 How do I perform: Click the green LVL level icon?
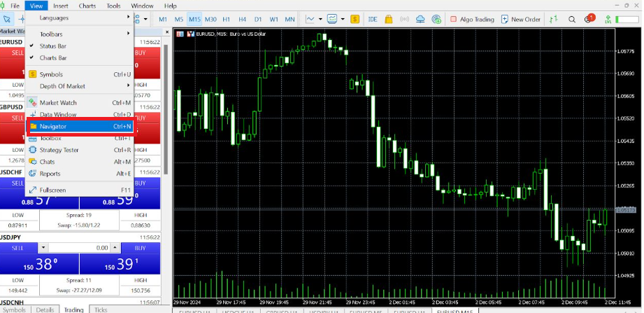point(608,19)
